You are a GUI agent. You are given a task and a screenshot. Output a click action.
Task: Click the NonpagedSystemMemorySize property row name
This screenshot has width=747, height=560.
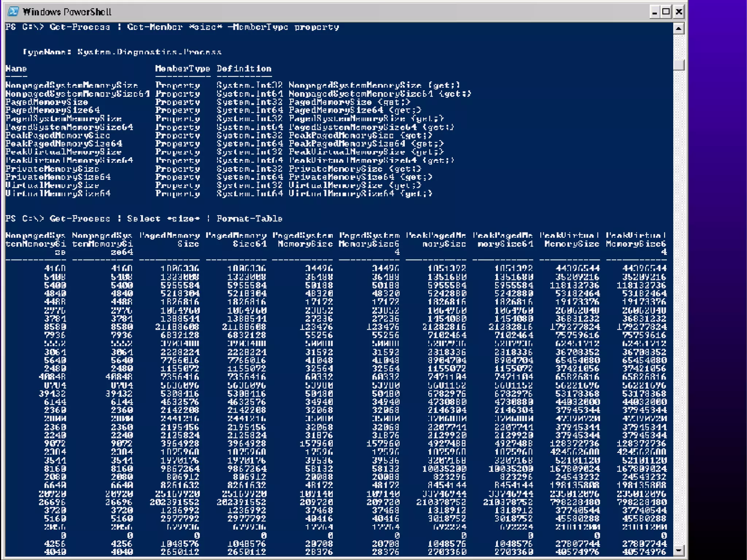[x=71, y=85]
